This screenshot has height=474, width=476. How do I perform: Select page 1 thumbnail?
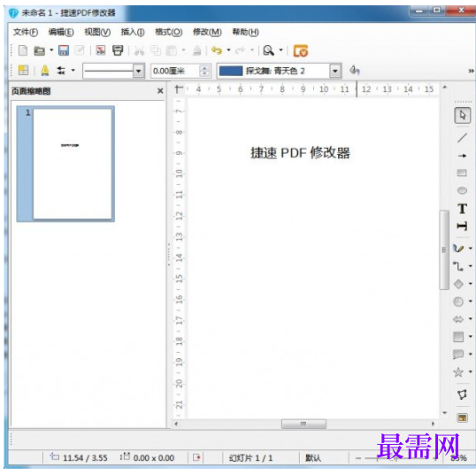[65, 164]
